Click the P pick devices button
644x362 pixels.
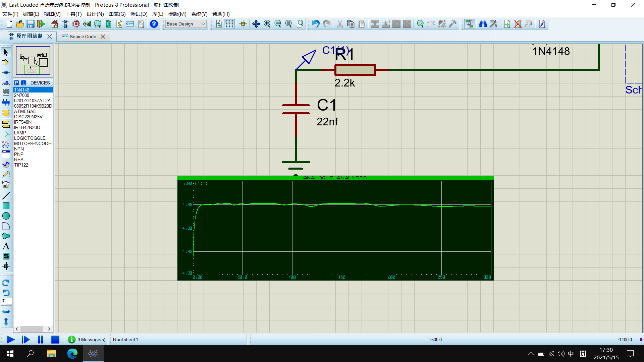[16, 83]
